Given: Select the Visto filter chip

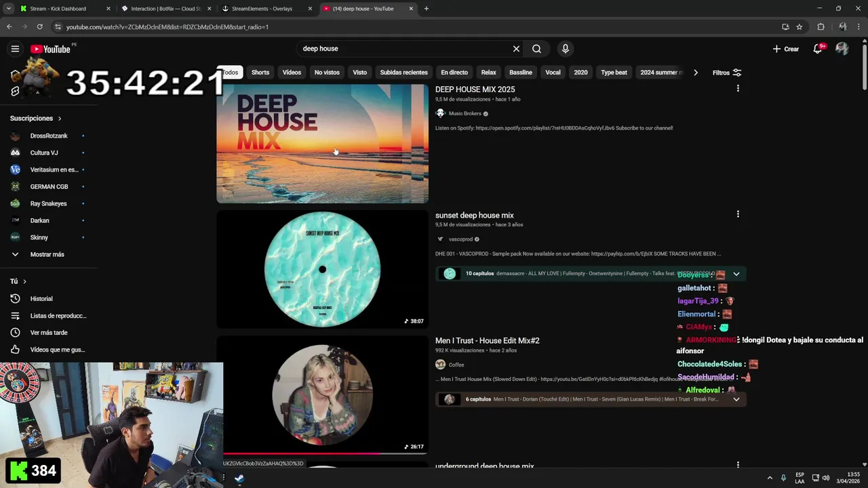Looking at the screenshot, I should (359, 73).
